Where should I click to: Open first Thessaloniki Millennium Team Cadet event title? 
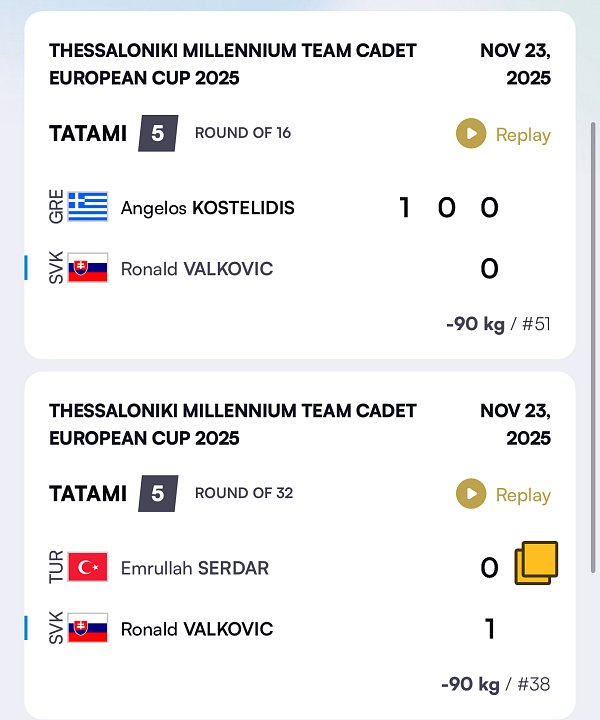coord(232,64)
